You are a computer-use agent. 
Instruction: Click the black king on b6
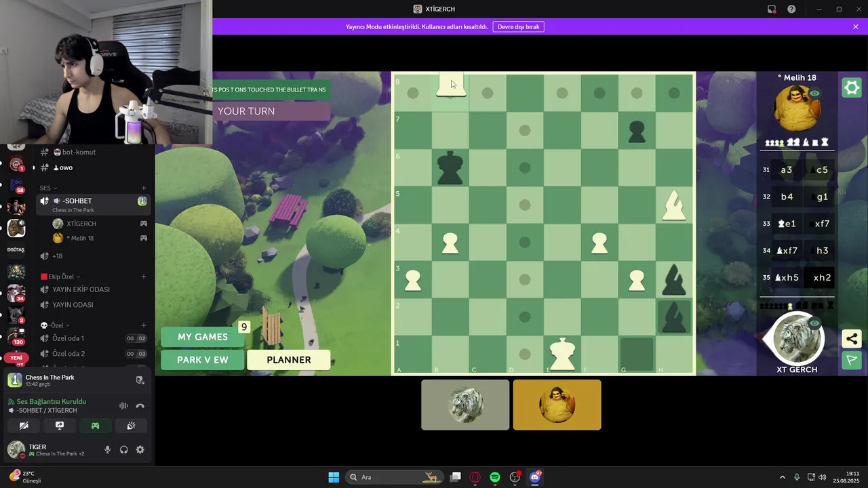click(x=450, y=167)
